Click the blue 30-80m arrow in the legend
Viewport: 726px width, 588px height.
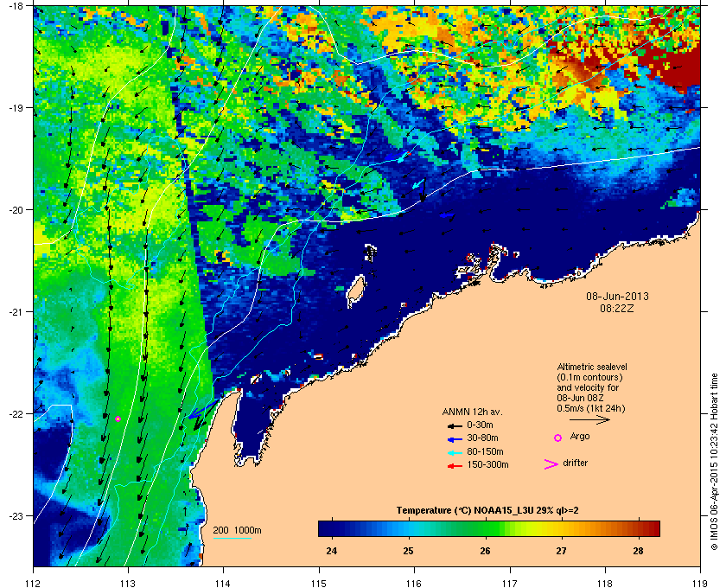coord(455,439)
